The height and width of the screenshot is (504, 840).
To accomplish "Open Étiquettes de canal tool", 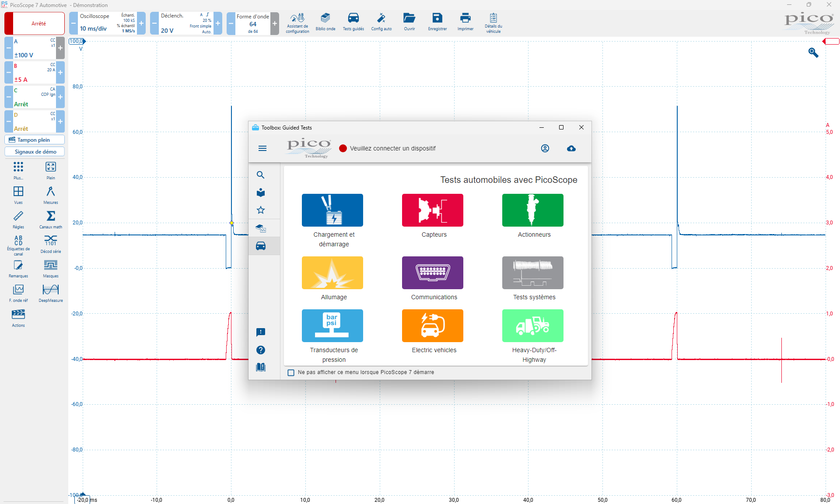I will click(x=18, y=245).
